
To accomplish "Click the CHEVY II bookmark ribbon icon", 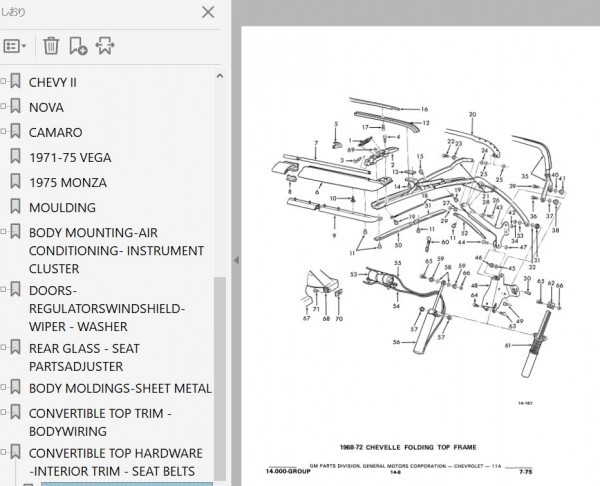I will [15, 81].
